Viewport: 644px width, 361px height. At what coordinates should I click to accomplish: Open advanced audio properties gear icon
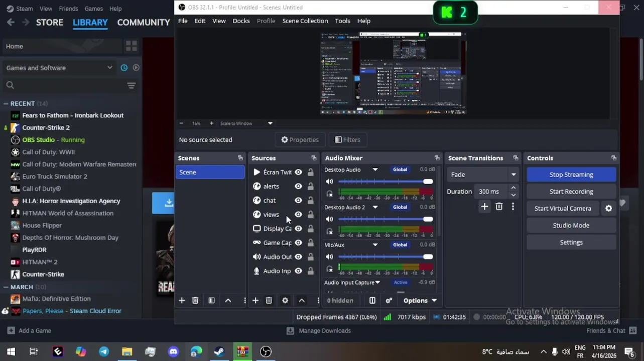click(x=389, y=300)
